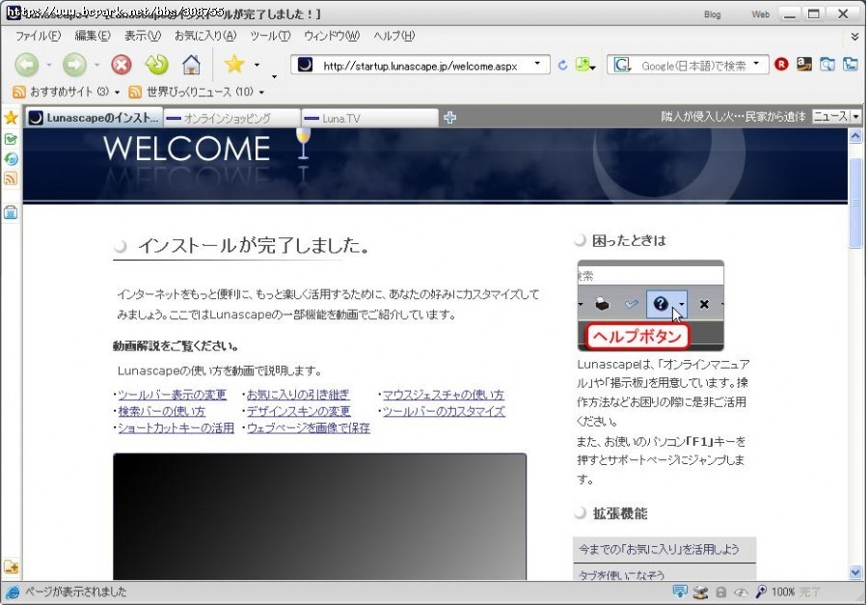Open お気に入りの引き継ぎ link
Image resolution: width=868 pixels, height=605 pixels.
(x=298, y=395)
